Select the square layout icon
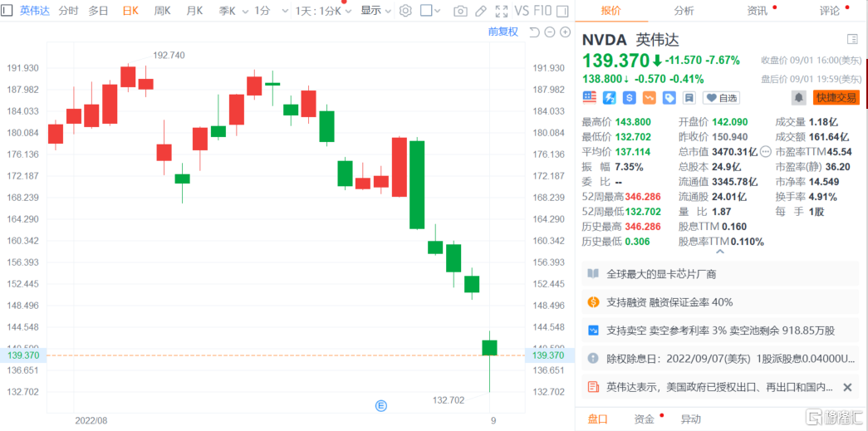 tap(426, 11)
